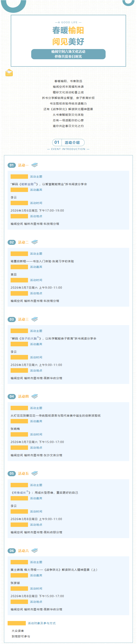The image size is (137, 644).
Task: Open the 能断金刚 book link
Action: 27,184
